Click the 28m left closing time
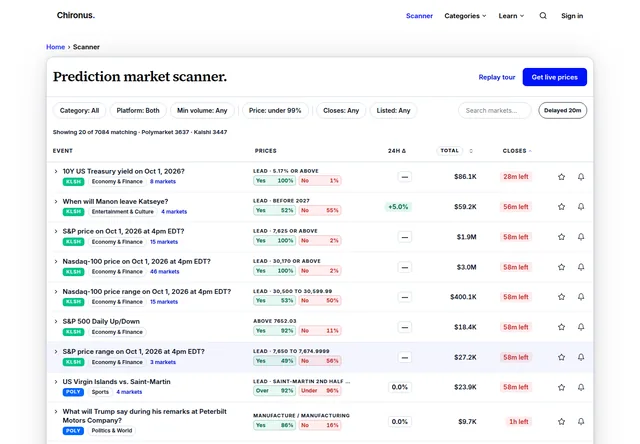The height and width of the screenshot is (444, 640). point(516,177)
